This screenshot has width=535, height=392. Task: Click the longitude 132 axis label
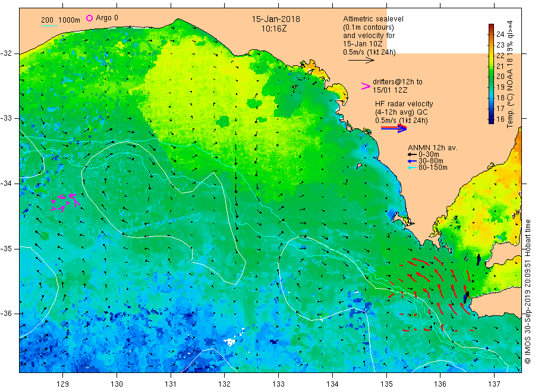click(225, 384)
